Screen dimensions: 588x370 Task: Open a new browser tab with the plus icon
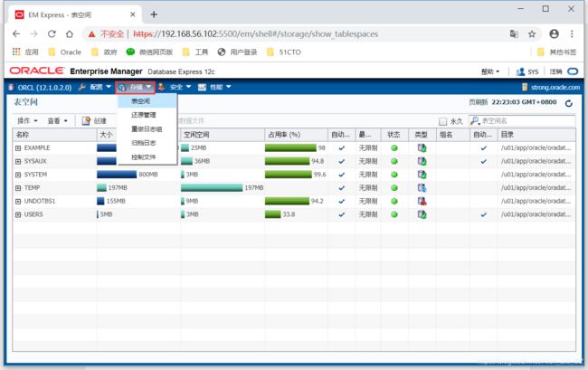[154, 14]
